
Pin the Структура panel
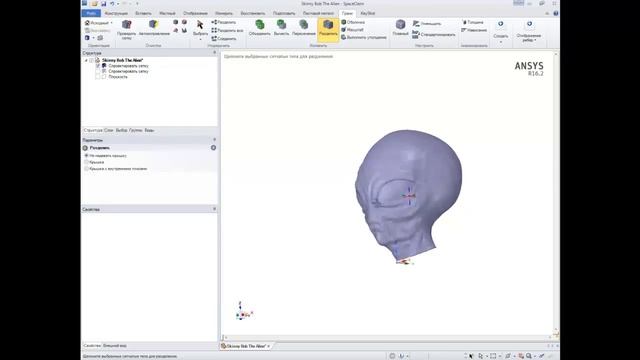pyautogui.click(x=215, y=53)
